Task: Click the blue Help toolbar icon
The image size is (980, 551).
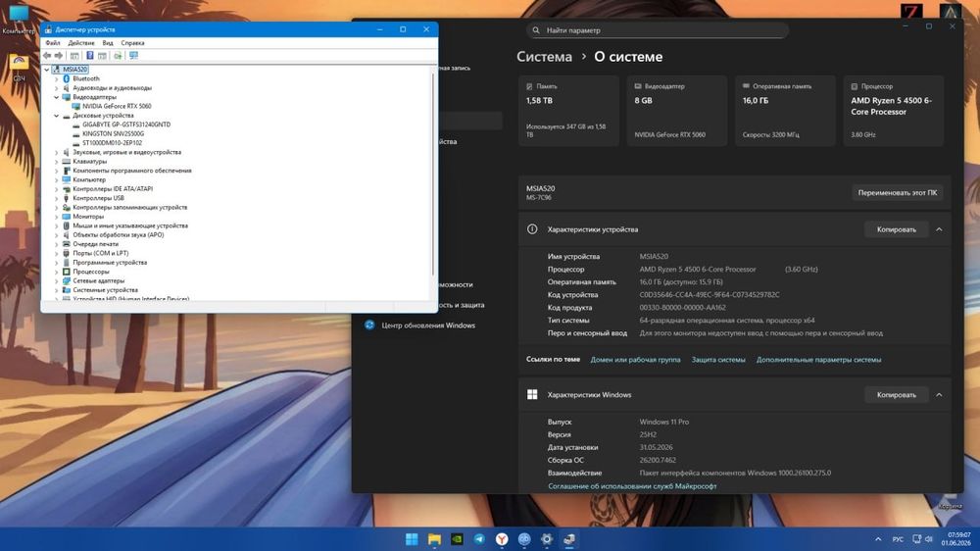Action: point(89,56)
